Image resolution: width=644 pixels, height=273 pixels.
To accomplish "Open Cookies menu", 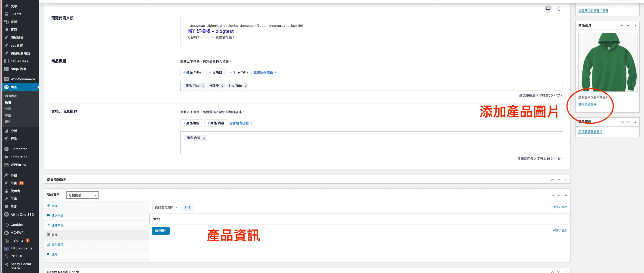I will (17, 225).
